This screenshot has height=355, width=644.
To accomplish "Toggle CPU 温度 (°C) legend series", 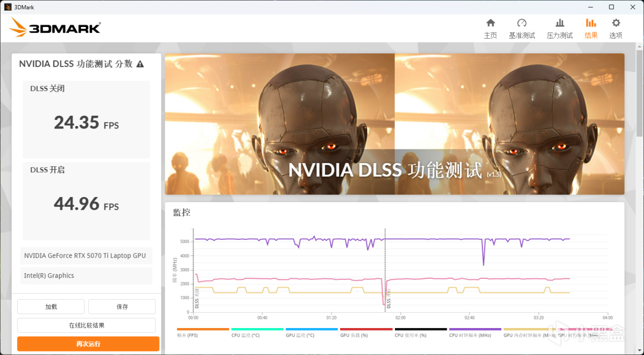I will 257,332.
